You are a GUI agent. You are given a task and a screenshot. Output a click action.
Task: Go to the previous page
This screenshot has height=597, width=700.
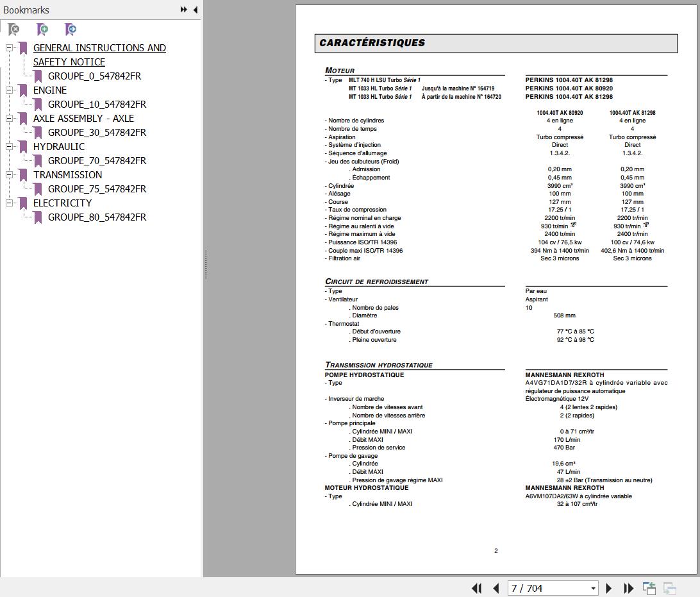coord(496,588)
